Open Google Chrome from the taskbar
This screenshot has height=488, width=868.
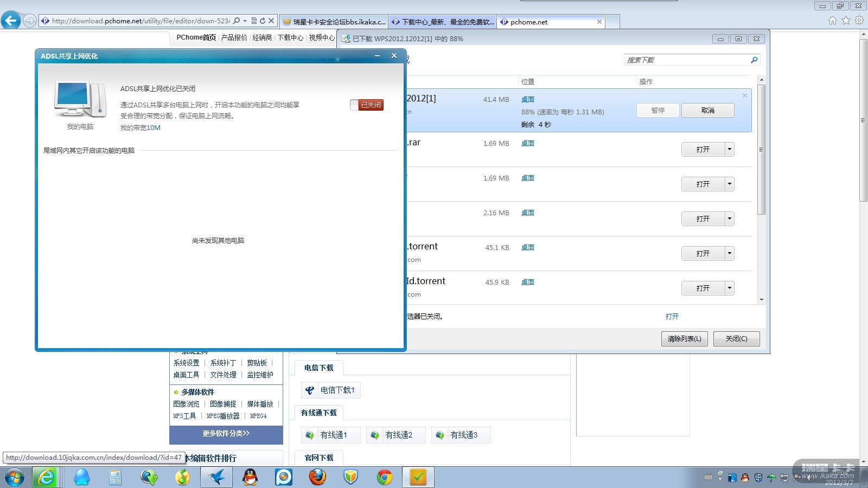385,477
